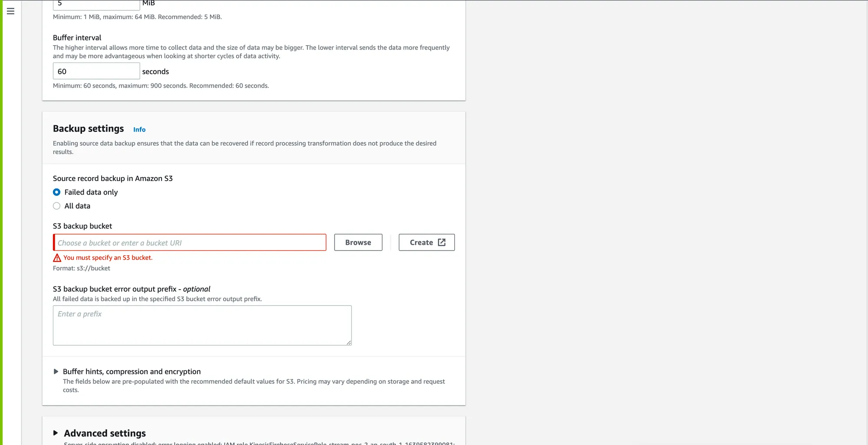The height and width of the screenshot is (445, 868).
Task: Click the 'Failed data only' option label
Action: pos(91,192)
